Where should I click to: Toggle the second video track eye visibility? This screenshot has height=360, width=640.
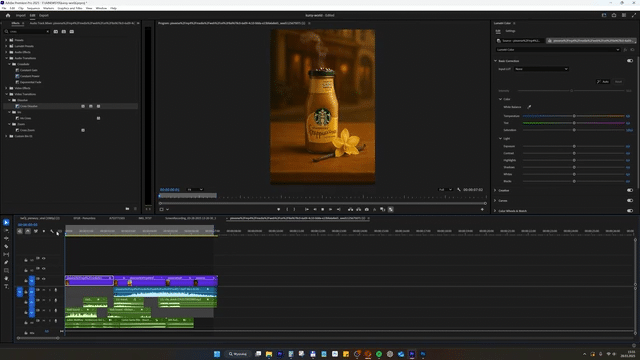point(44,269)
